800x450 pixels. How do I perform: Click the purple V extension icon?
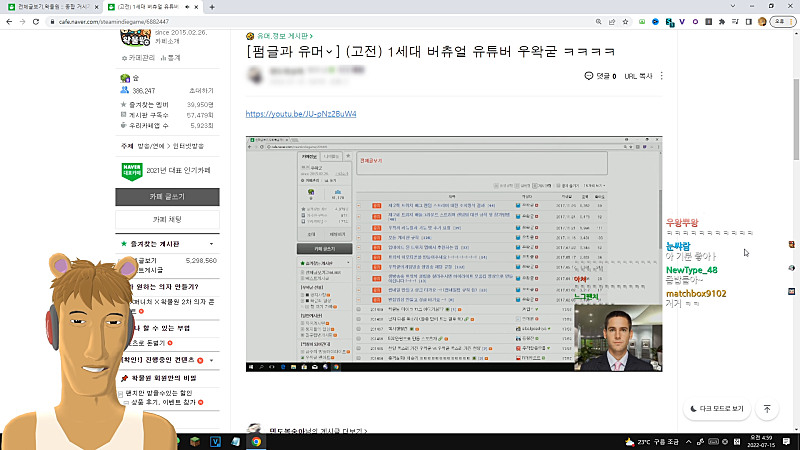(682, 22)
